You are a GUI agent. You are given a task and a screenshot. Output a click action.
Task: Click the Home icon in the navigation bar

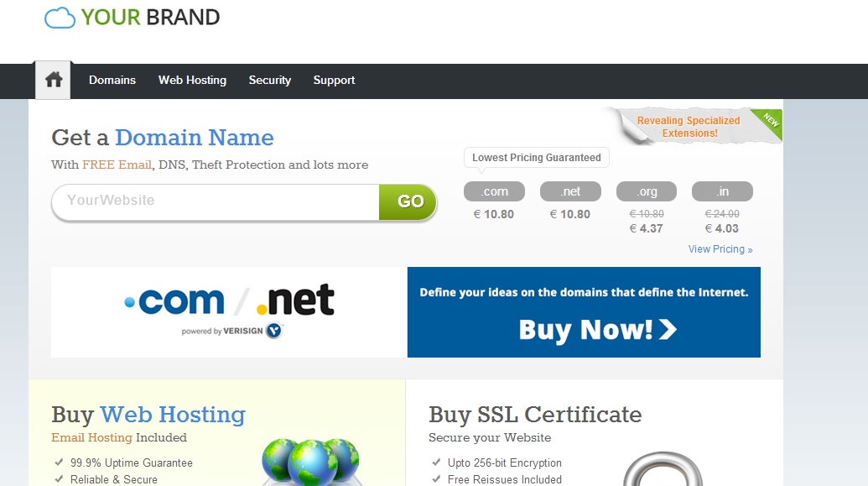click(52, 79)
